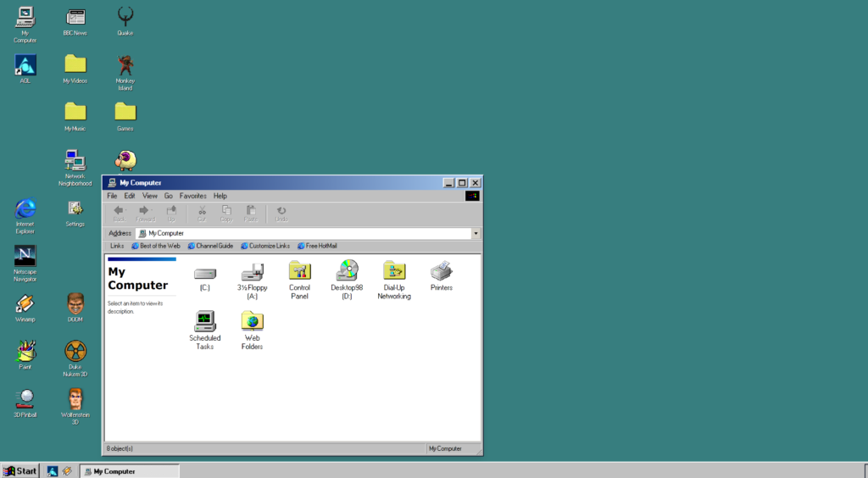Open Best of the Web link

tap(156, 246)
